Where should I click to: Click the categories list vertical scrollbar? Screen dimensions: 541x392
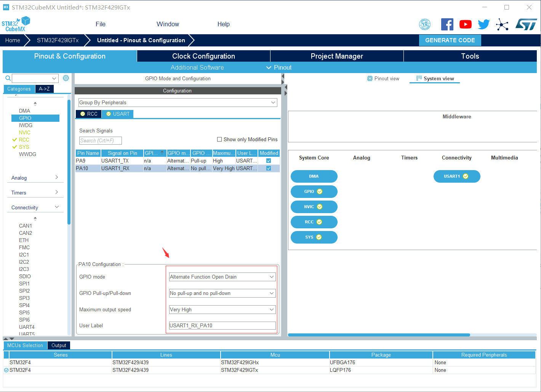69,162
